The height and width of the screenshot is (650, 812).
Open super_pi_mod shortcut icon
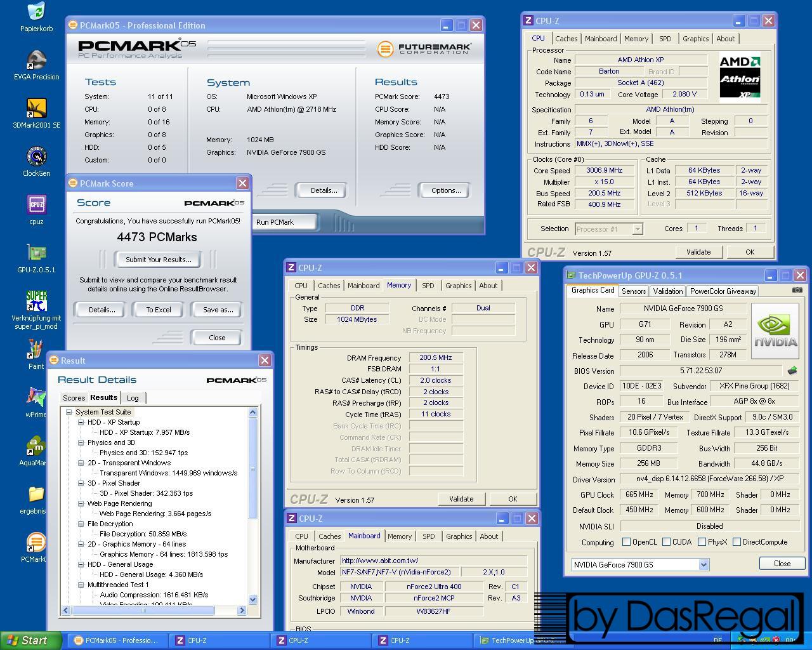point(36,302)
